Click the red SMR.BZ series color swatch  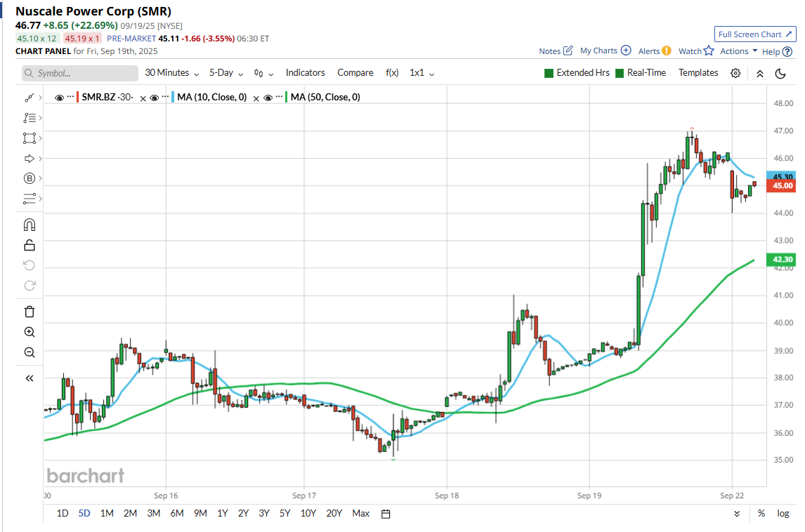[77, 98]
